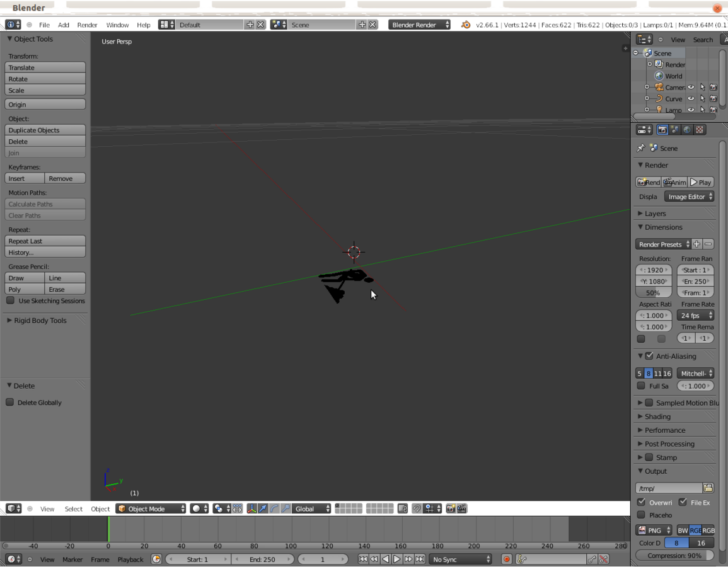Select the Texture properties tab icon
This screenshot has height=567, width=728.
(700, 130)
